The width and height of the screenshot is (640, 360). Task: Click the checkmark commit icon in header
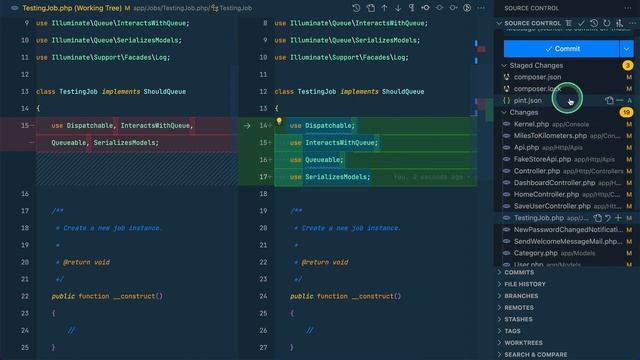click(581, 23)
